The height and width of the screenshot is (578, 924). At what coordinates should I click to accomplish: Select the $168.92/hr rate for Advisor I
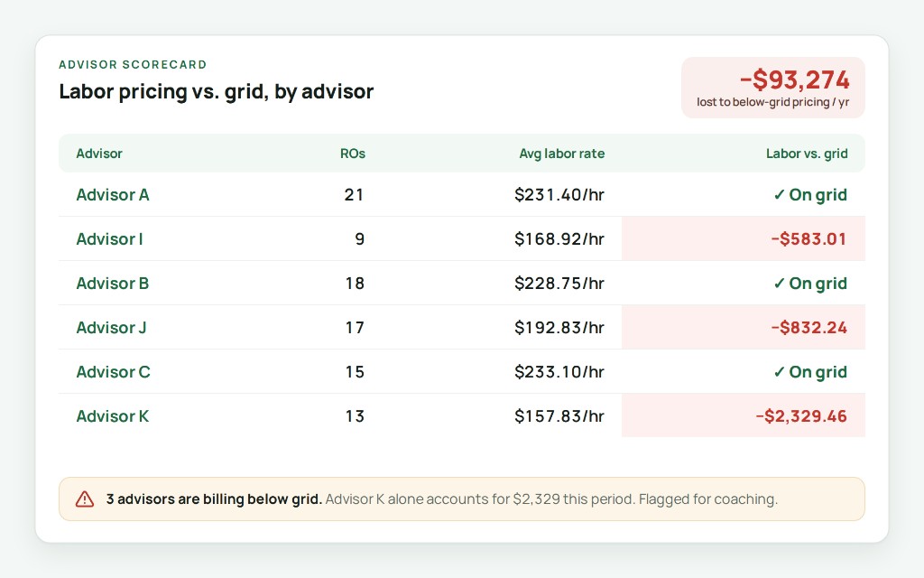pyautogui.click(x=559, y=238)
